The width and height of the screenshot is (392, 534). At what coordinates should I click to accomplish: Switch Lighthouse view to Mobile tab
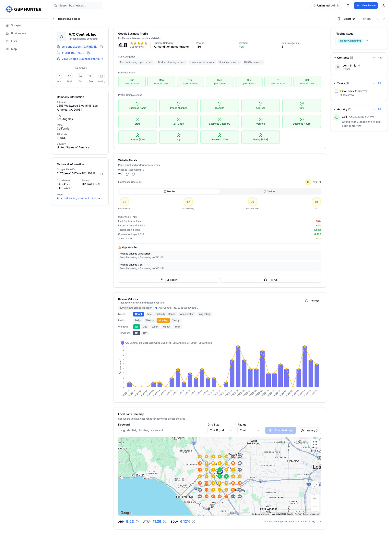tap(169, 191)
